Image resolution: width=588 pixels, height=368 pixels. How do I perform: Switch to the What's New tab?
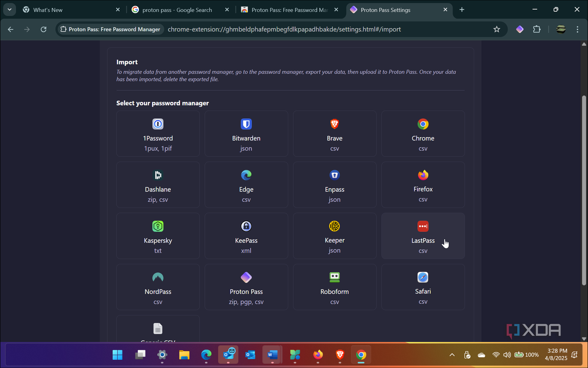[72, 10]
